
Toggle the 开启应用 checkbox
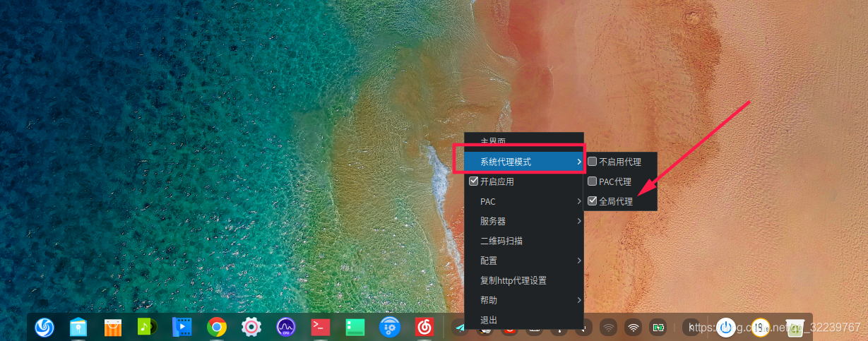point(473,181)
